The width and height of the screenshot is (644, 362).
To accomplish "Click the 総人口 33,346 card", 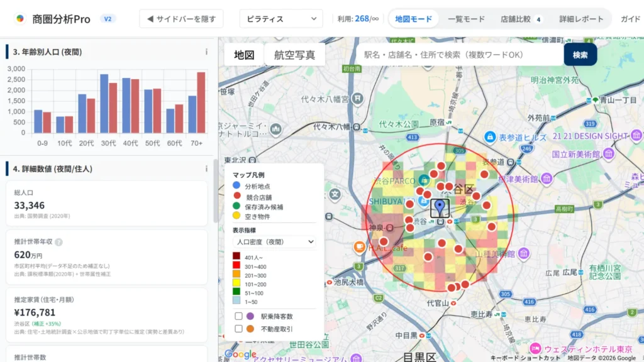I will coord(106,204).
